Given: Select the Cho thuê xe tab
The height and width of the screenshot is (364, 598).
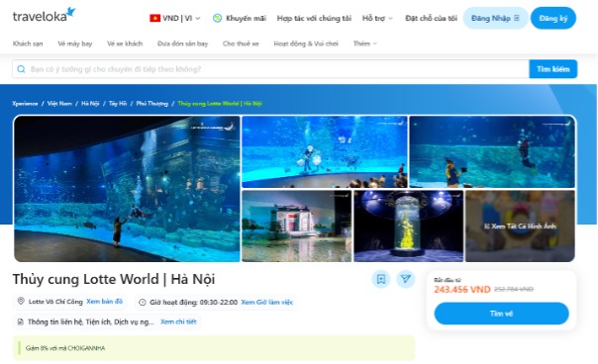Looking at the screenshot, I should (x=241, y=44).
